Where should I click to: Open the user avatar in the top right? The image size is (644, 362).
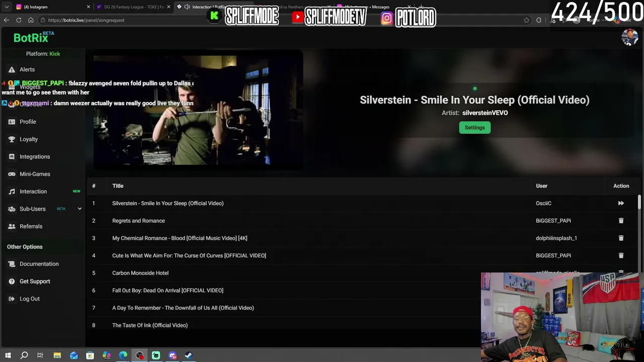coord(629,37)
